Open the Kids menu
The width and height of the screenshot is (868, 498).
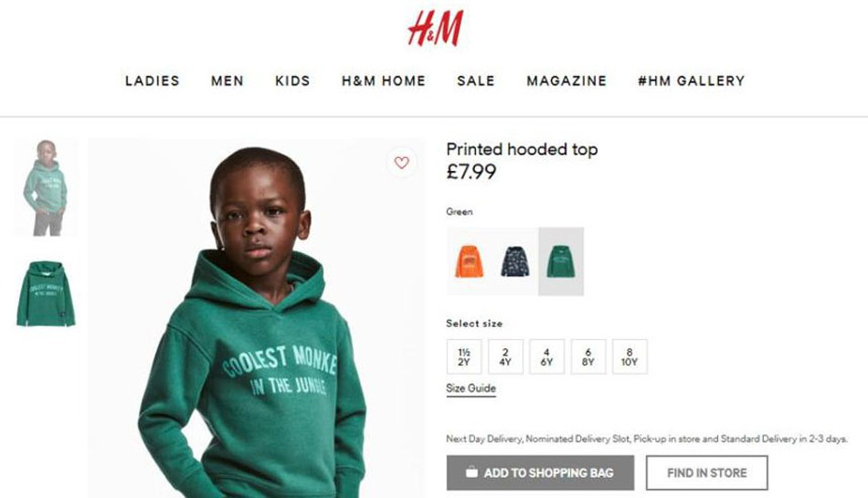click(293, 80)
